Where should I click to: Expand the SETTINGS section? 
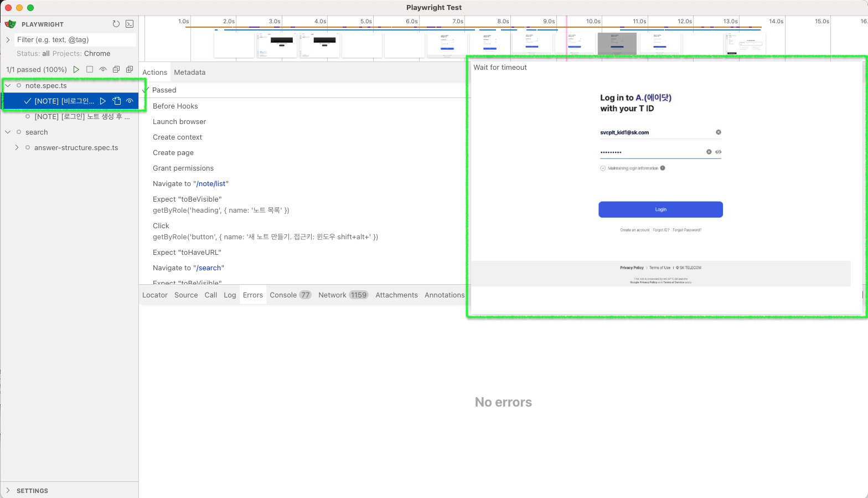point(8,490)
